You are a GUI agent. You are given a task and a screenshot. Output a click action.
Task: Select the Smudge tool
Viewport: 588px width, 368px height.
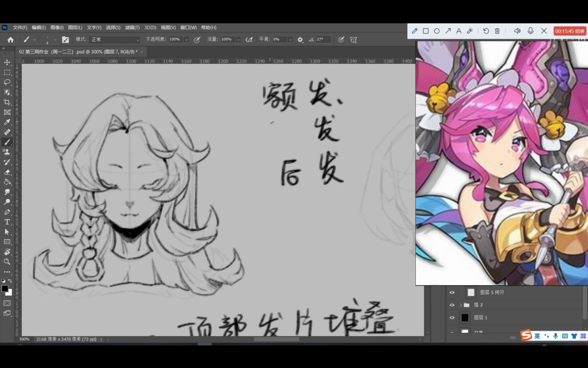coord(7,192)
